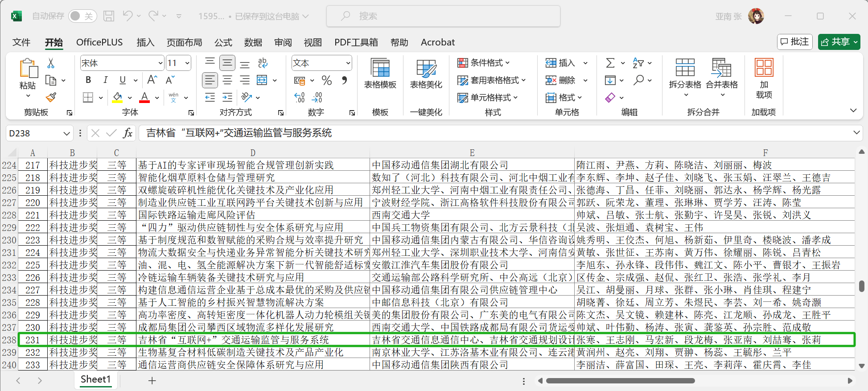Switch to the 插入 ribbon tab

pyautogui.click(x=145, y=42)
